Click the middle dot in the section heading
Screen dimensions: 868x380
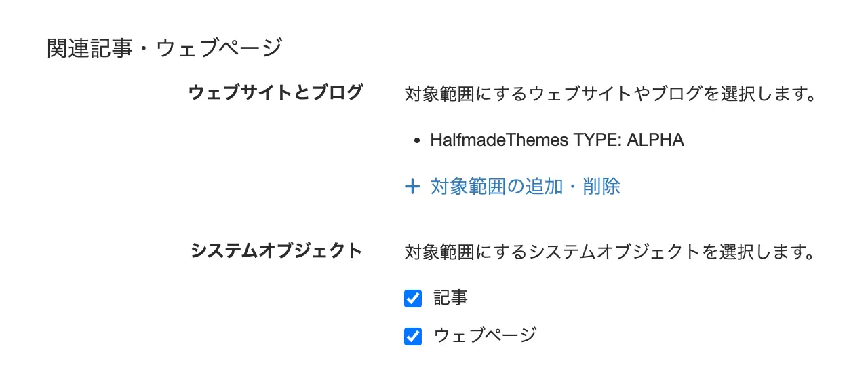click(144, 49)
